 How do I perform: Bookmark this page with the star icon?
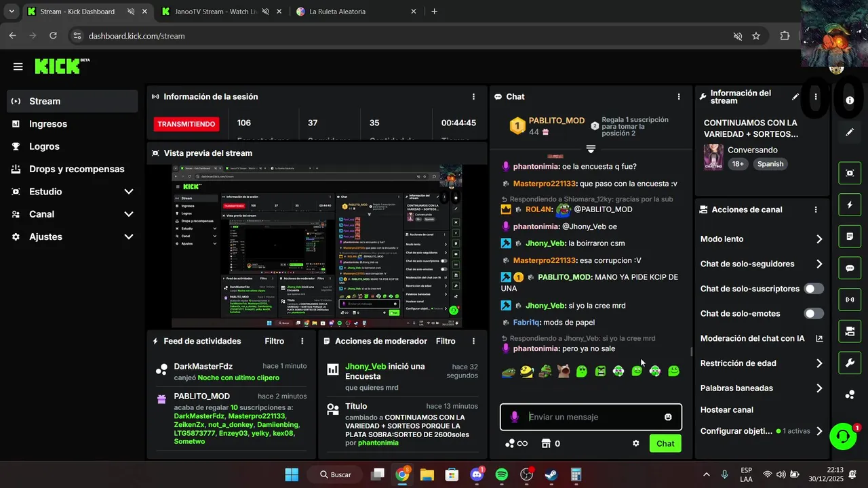pyautogui.click(x=756, y=36)
